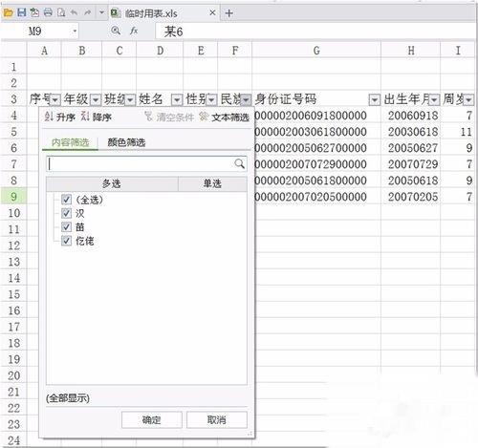Select column A header
The height and width of the screenshot is (448, 478).
[44, 51]
